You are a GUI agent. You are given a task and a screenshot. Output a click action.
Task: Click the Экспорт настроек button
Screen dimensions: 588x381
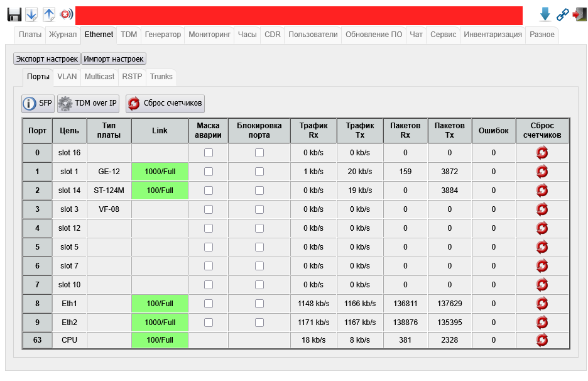(47, 58)
